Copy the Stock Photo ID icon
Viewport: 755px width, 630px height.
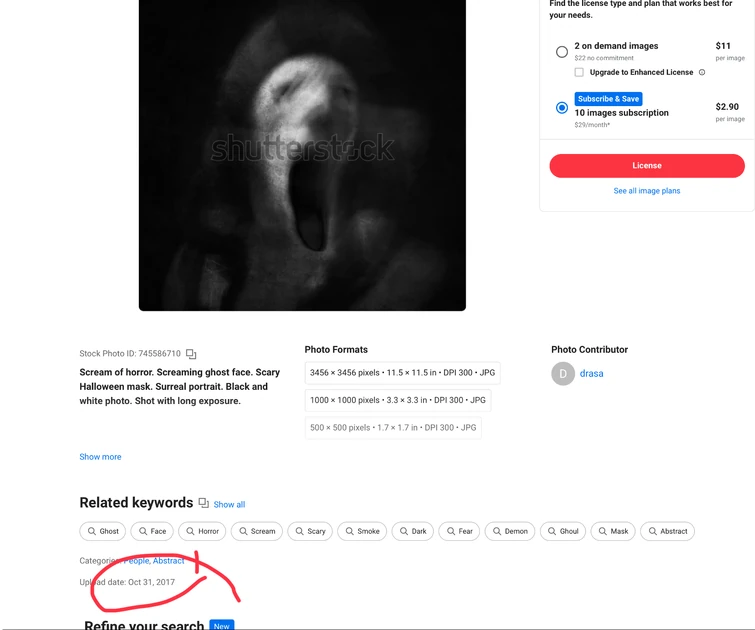[x=191, y=354]
